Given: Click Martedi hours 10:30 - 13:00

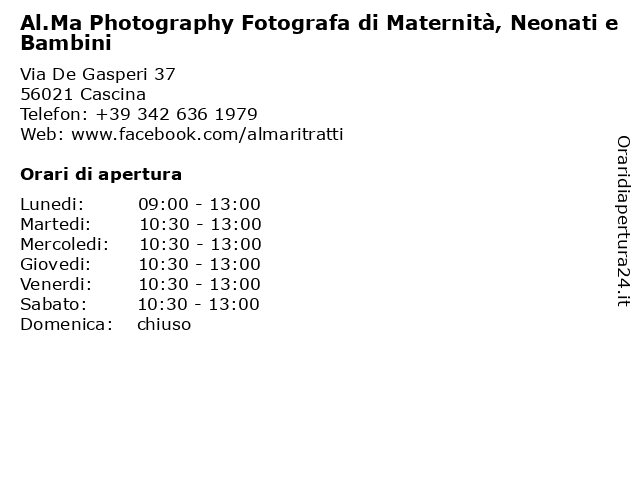Looking at the screenshot, I should tap(200, 224).
